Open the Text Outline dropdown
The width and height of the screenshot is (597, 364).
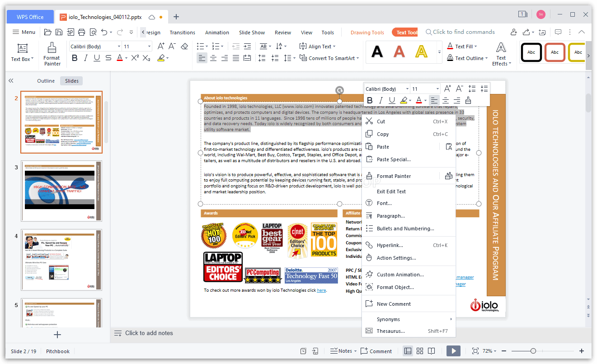[467, 58]
